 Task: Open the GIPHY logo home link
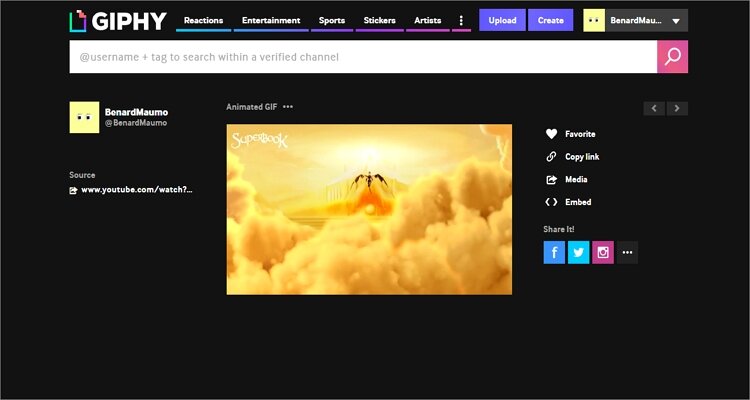(x=118, y=21)
